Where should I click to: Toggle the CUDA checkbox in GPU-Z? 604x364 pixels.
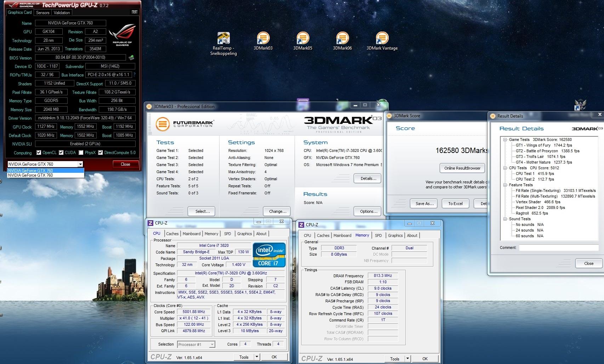(x=61, y=153)
